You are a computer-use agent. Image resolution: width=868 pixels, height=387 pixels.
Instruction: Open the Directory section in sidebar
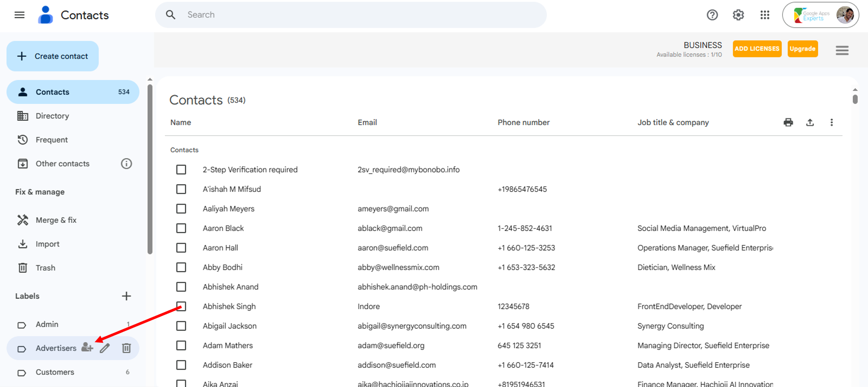52,116
